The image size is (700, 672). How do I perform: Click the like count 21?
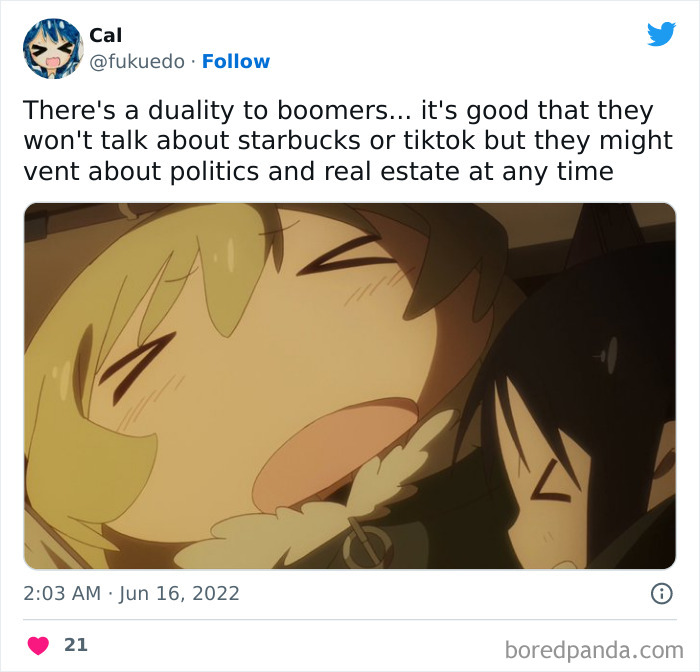pos(76,645)
